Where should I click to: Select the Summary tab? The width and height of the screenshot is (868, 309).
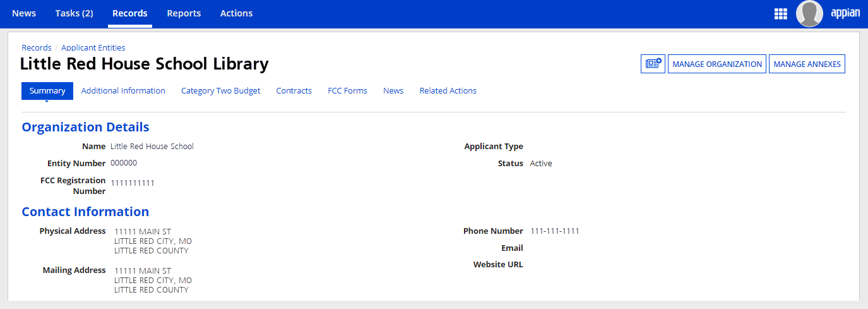tap(47, 91)
